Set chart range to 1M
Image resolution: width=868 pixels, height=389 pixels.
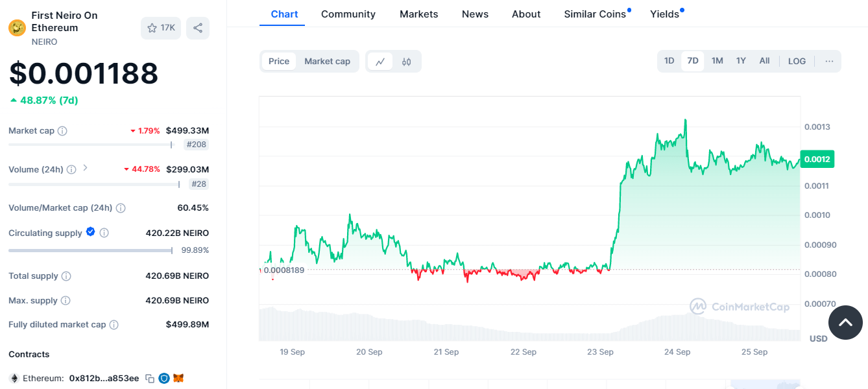[x=717, y=61]
